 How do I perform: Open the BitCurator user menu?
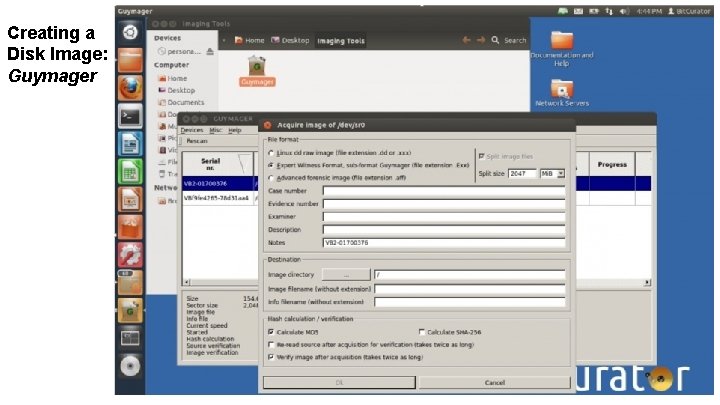[x=689, y=11]
